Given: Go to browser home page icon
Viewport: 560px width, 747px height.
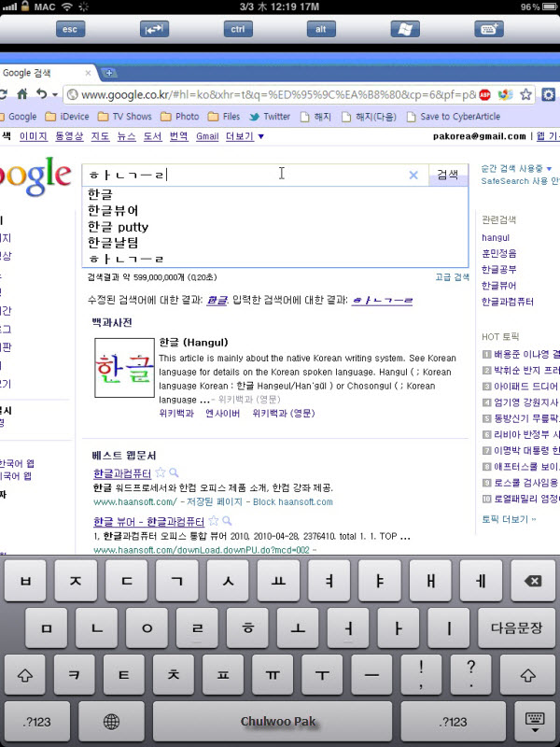Looking at the screenshot, I should (21, 94).
